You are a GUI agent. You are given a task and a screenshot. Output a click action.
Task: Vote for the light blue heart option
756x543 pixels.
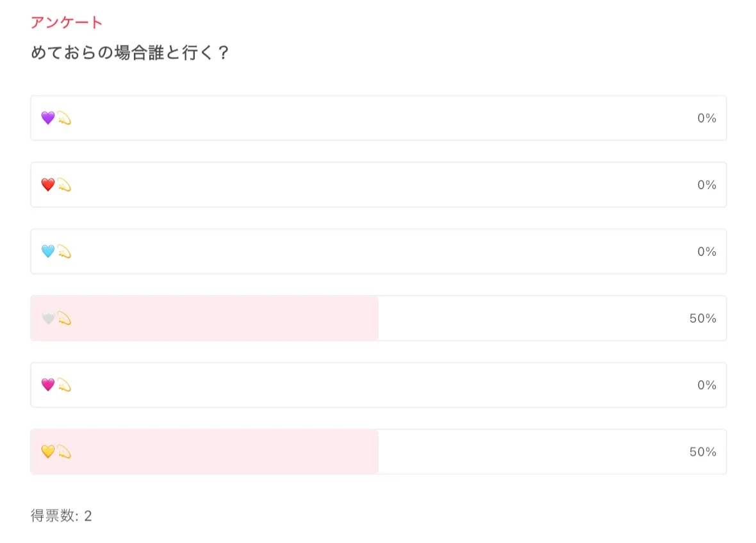pos(378,251)
